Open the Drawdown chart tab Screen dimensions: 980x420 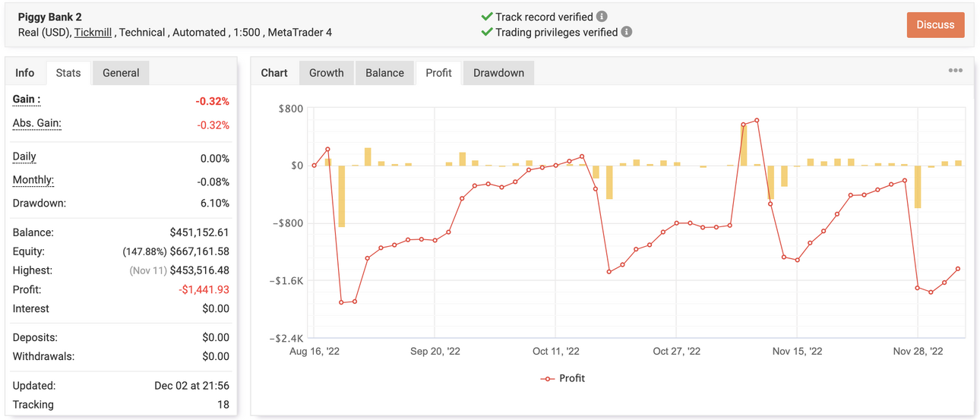498,73
